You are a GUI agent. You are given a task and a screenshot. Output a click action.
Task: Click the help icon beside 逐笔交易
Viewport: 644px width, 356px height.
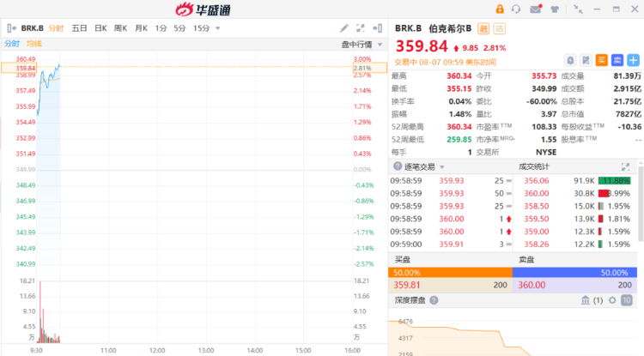click(x=398, y=166)
